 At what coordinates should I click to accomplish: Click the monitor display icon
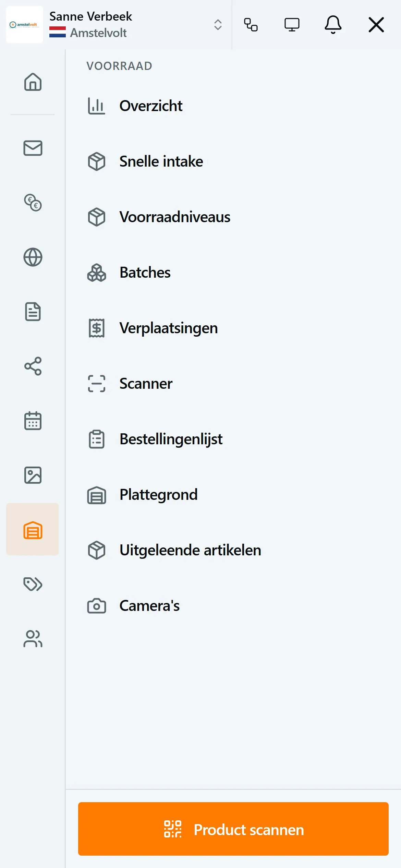[x=292, y=25]
